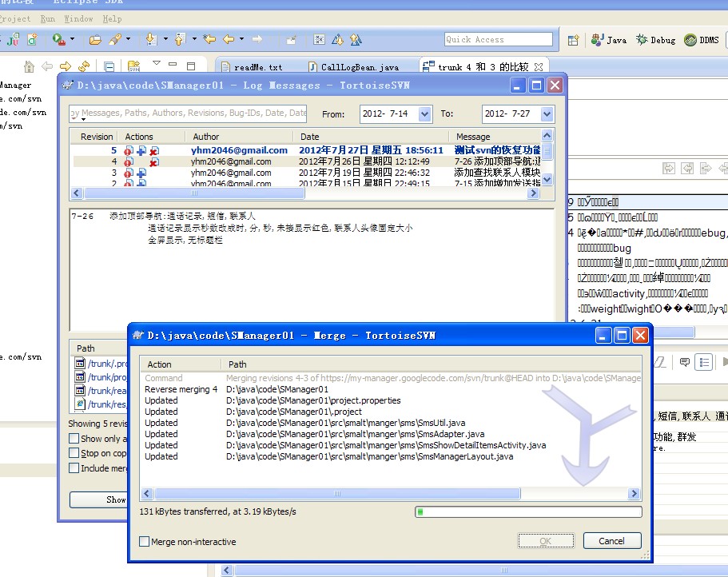Open the back navigation history dropdown arrow
Image resolution: width=728 pixels, height=577 pixels.
(x=241, y=39)
